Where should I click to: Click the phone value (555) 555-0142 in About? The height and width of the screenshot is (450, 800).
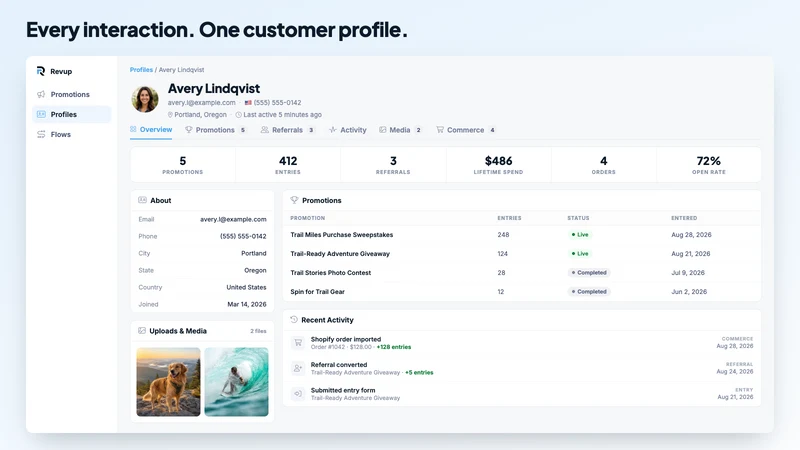[243, 236]
